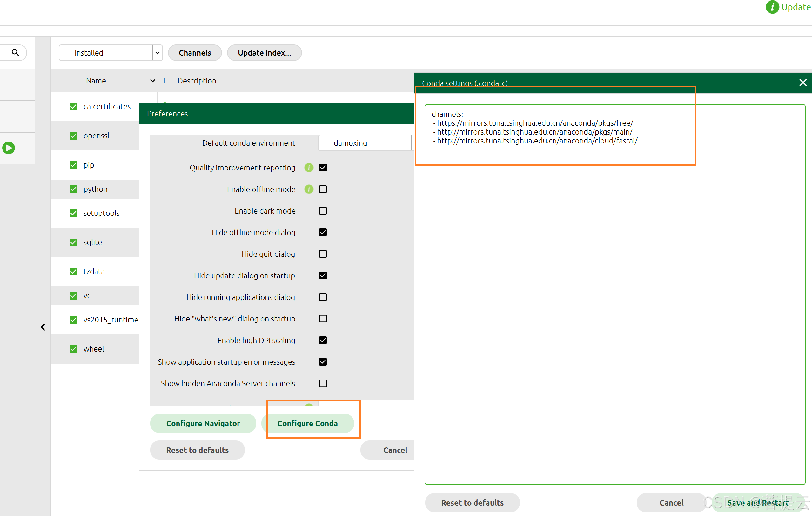The width and height of the screenshot is (812, 516).
Task: Toggle Enable offline mode checkbox
Action: 323,189
